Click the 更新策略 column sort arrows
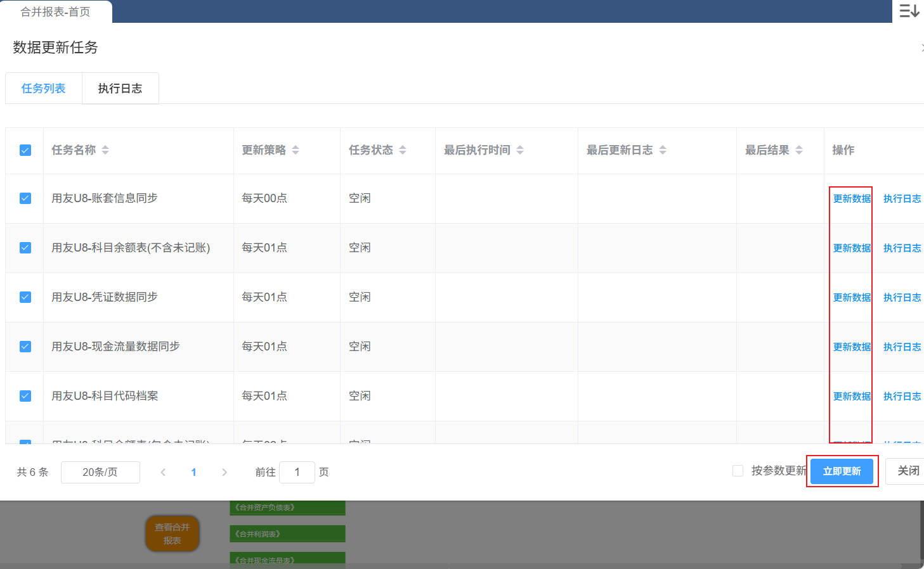924x569 pixels. tap(296, 150)
